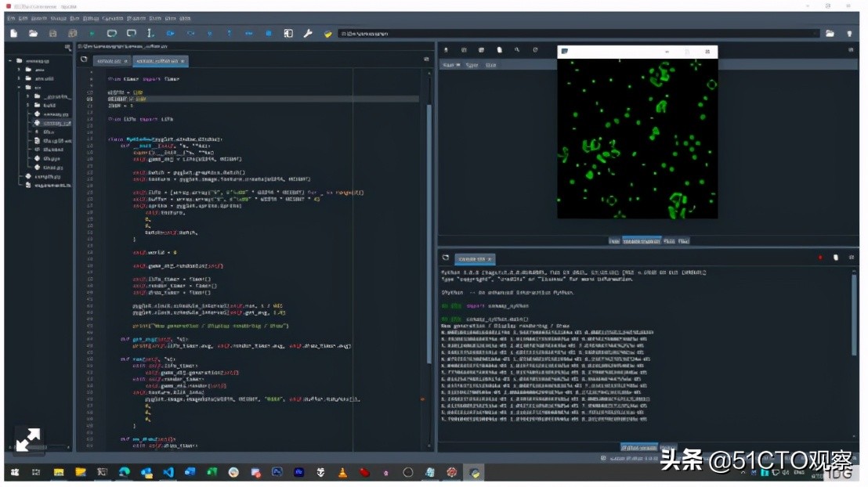Collapse the root project folder in tree
Screen dimensions: 868x487
click(x=10, y=61)
